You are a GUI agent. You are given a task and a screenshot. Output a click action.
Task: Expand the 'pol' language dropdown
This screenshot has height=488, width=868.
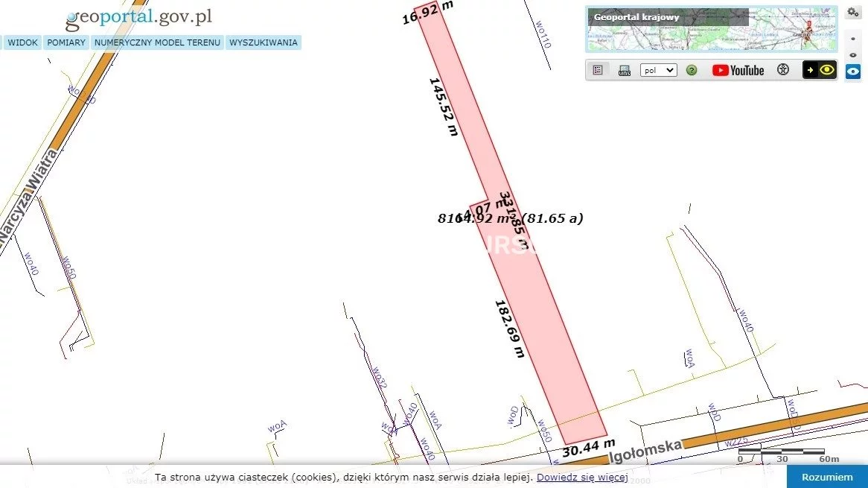[658, 70]
